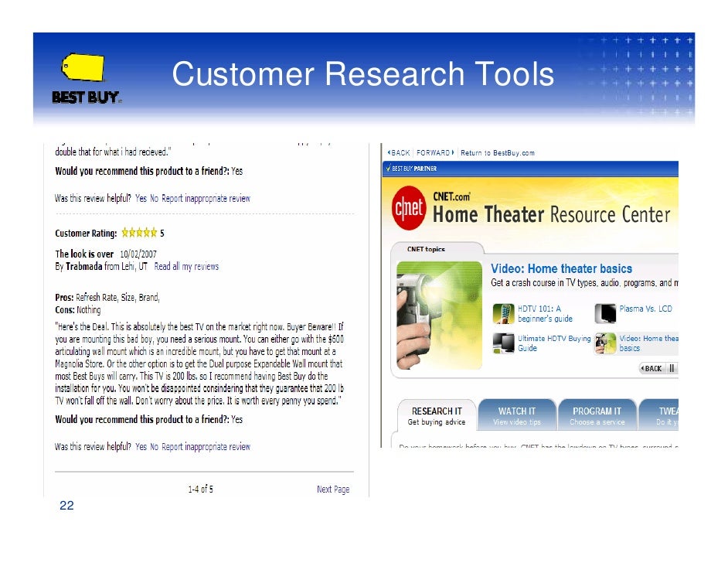Mark Trabmada's review helpful with Yes
The image size is (728, 563).
tap(141, 446)
